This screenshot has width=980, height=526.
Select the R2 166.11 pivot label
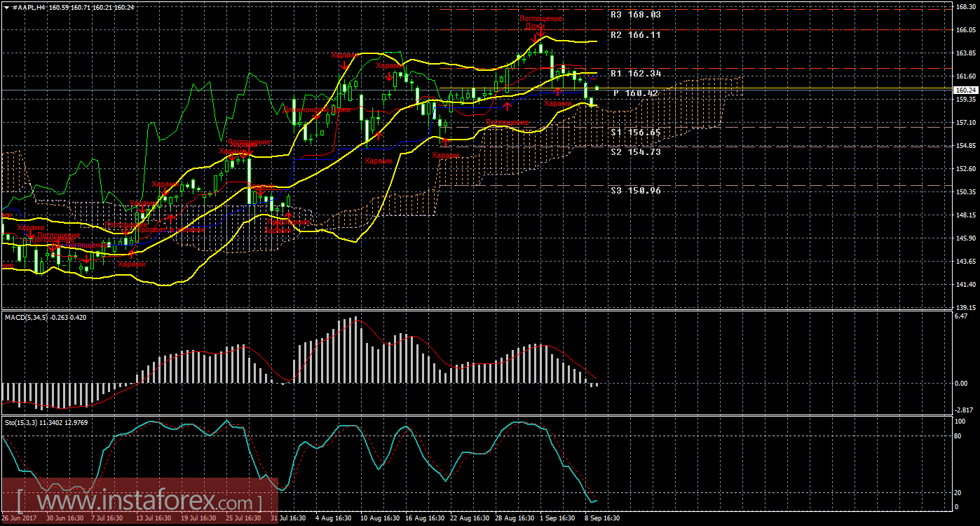pyautogui.click(x=635, y=34)
